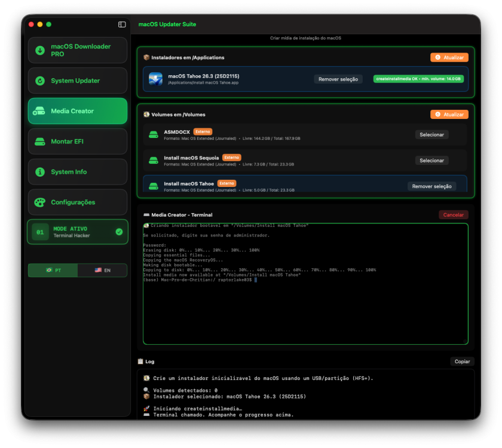Click inside the terminal output area
Image resolution: width=502 pixels, height=448 pixels.
(305, 284)
